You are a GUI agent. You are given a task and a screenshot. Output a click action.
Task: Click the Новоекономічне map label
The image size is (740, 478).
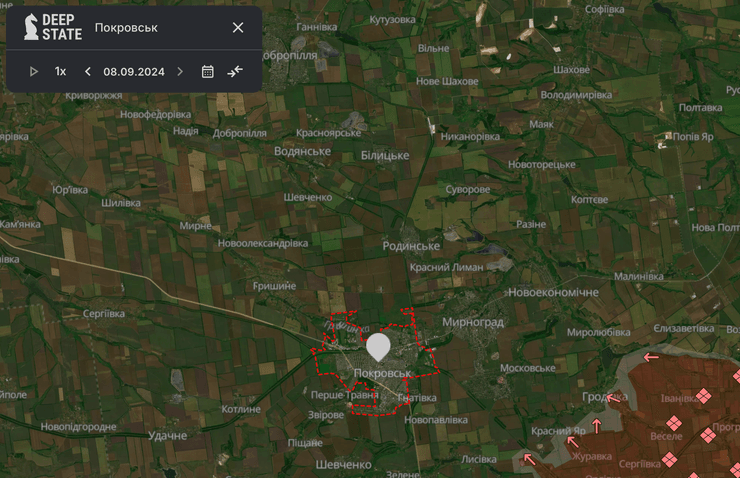pos(553,292)
